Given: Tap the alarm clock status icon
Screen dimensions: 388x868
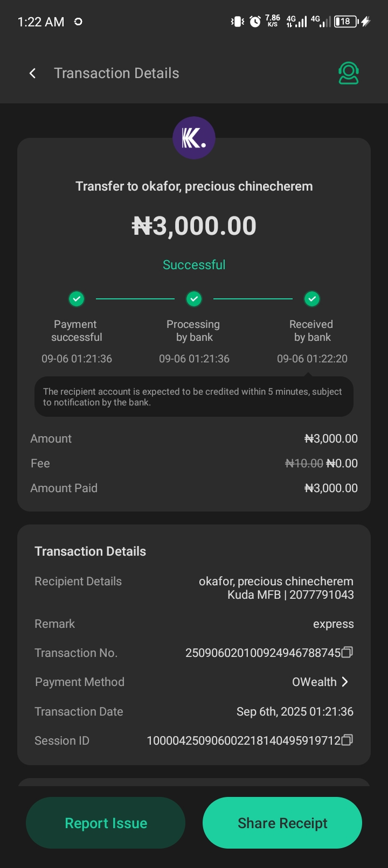Looking at the screenshot, I should (x=255, y=22).
